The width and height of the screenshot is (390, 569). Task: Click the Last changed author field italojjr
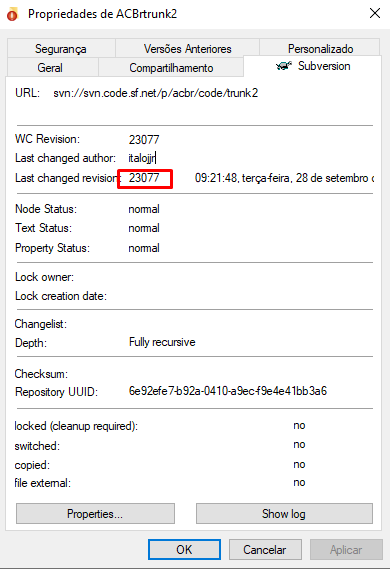(143, 158)
